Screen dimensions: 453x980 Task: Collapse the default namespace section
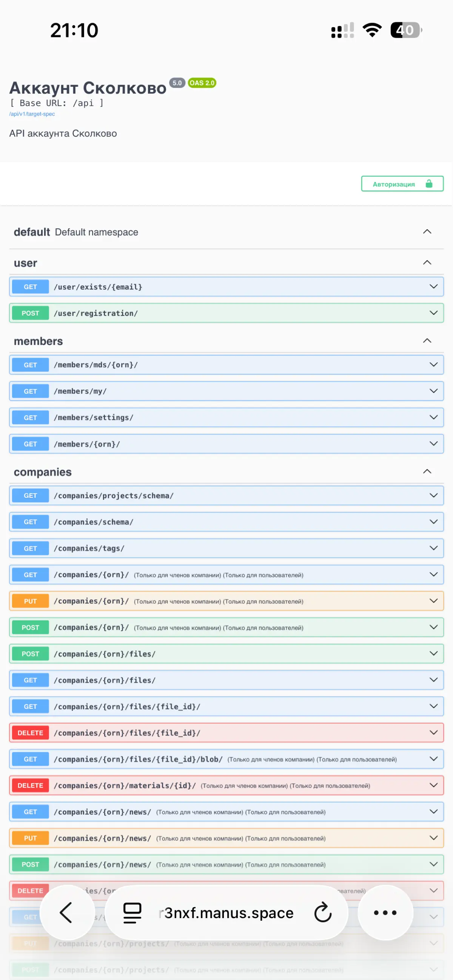[427, 232]
